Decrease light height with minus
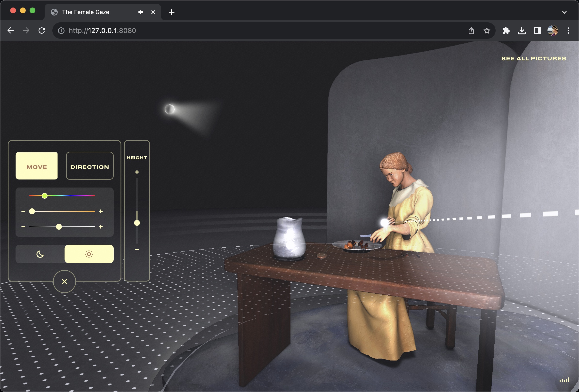 click(x=137, y=249)
